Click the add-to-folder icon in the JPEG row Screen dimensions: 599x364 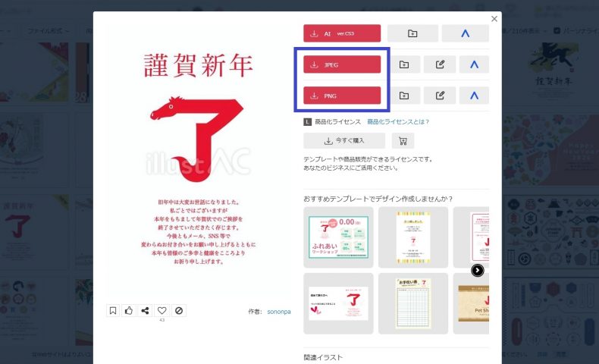(404, 64)
